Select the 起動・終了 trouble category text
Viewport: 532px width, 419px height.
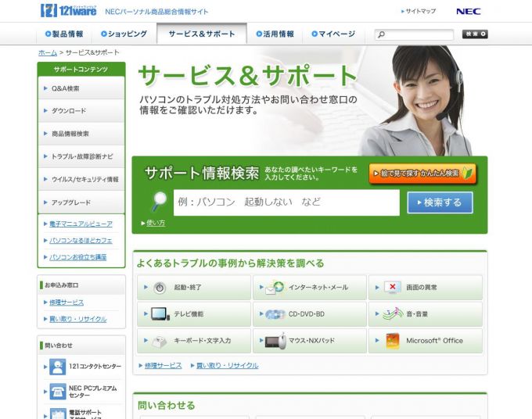[188, 288]
